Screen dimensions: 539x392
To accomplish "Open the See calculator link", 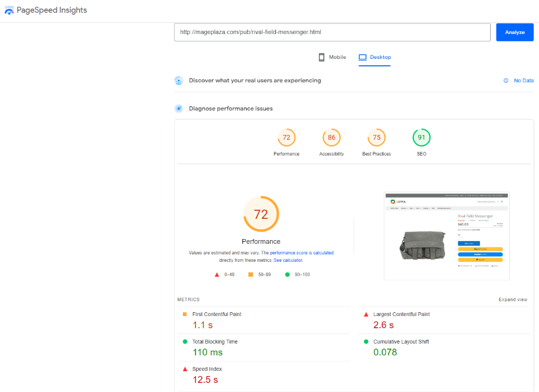I will pyautogui.click(x=288, y=260).
